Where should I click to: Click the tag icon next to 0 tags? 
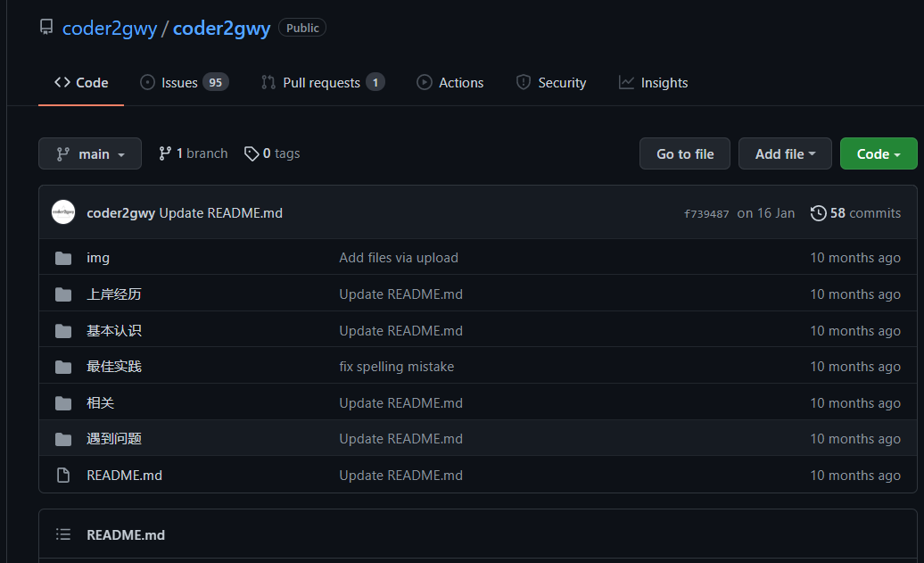coord(252,153)
